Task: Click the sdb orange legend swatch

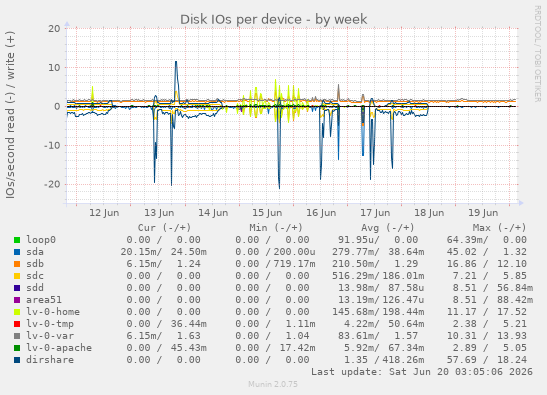Action: (17, 264)
